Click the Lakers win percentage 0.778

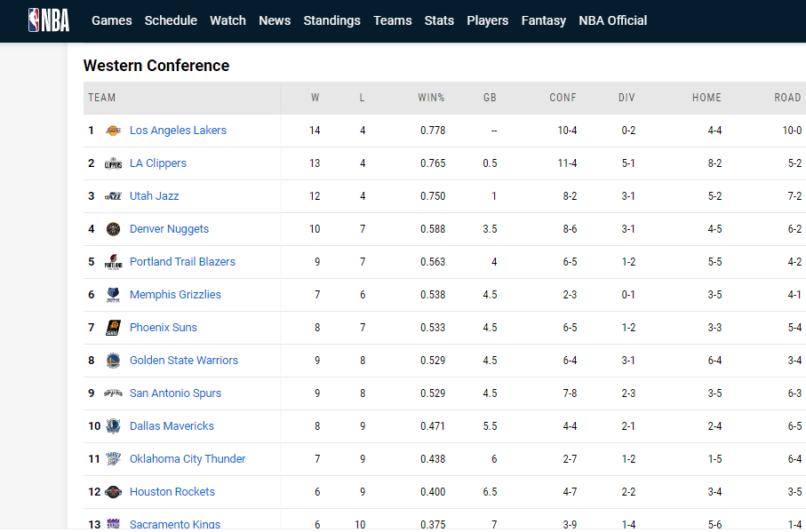click(433, 131)
